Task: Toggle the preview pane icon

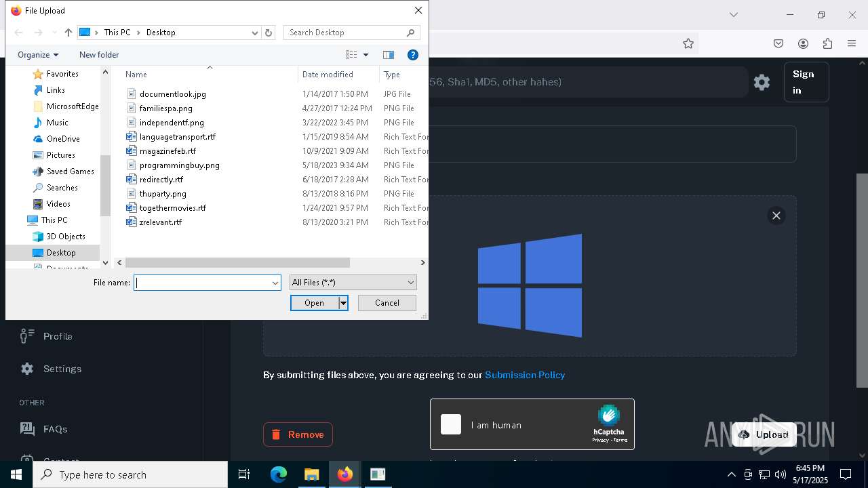Action: pyautogui.click(x=389, y=55)
